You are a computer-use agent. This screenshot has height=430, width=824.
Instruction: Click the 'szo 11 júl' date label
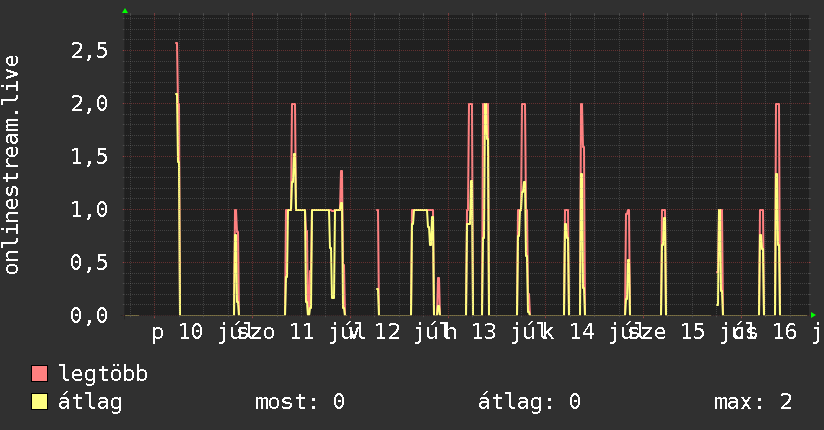(301, 332)
